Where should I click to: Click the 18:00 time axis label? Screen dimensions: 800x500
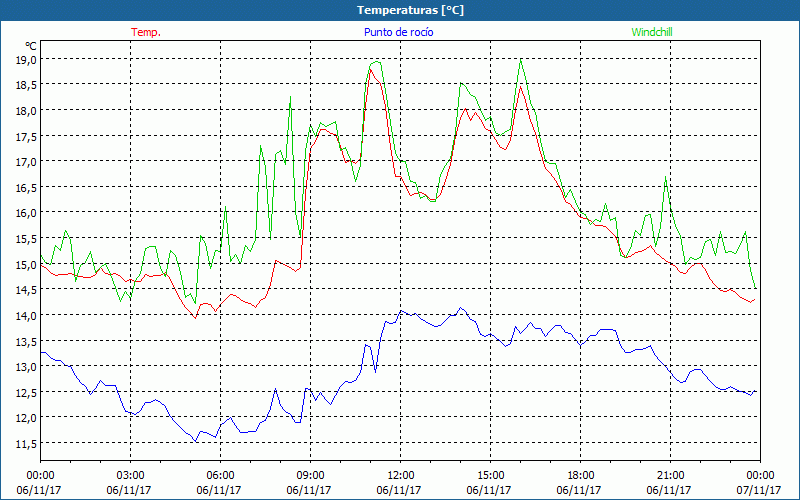click(581, 475)
